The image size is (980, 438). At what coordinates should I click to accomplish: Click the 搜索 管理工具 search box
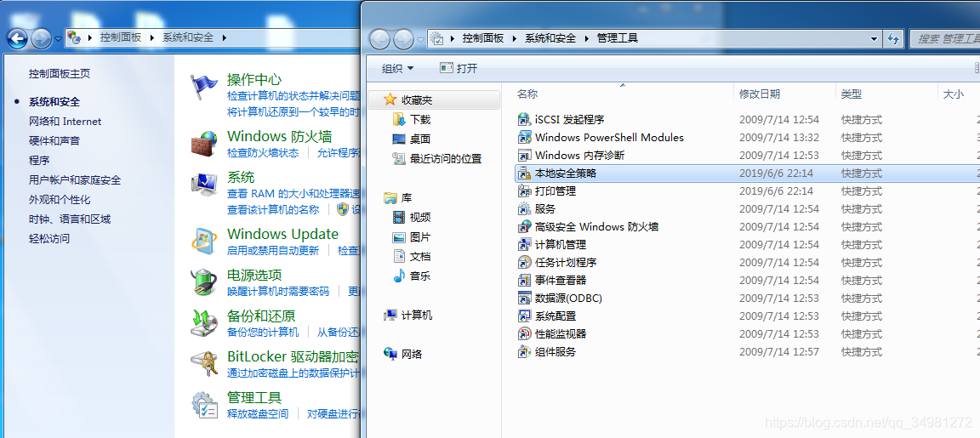click(x=944, y=39)
